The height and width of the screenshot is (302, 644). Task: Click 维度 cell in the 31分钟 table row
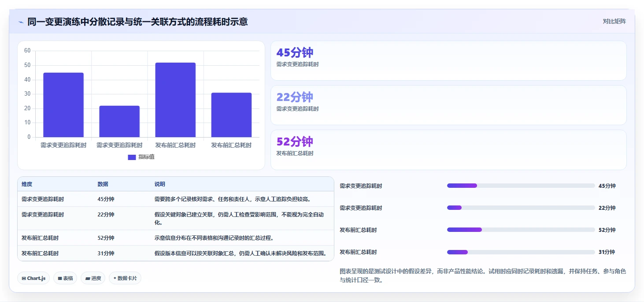pyautogui.click(x=40, y=254)
